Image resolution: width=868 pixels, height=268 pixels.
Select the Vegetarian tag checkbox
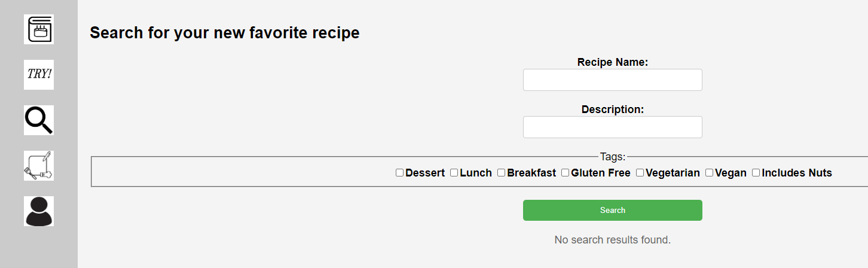coord(640,173)
